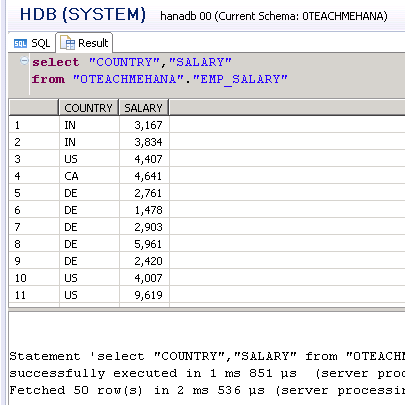Image resolution: width=405 pixels, height=405 pixels.
Task: Select row number 10 header
Action: pyautogui.click(x=34, y=278)
